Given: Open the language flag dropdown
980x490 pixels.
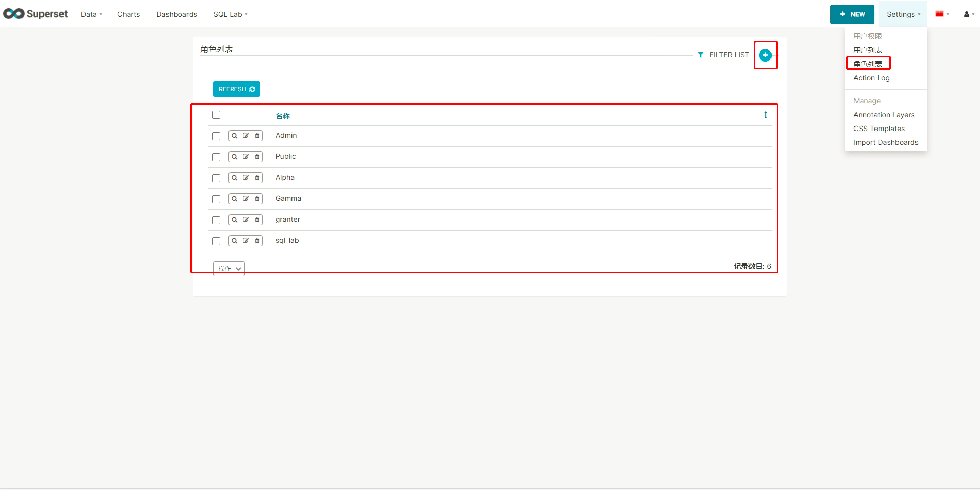Looking at the screenshot, I should click(x=942, y=14).
